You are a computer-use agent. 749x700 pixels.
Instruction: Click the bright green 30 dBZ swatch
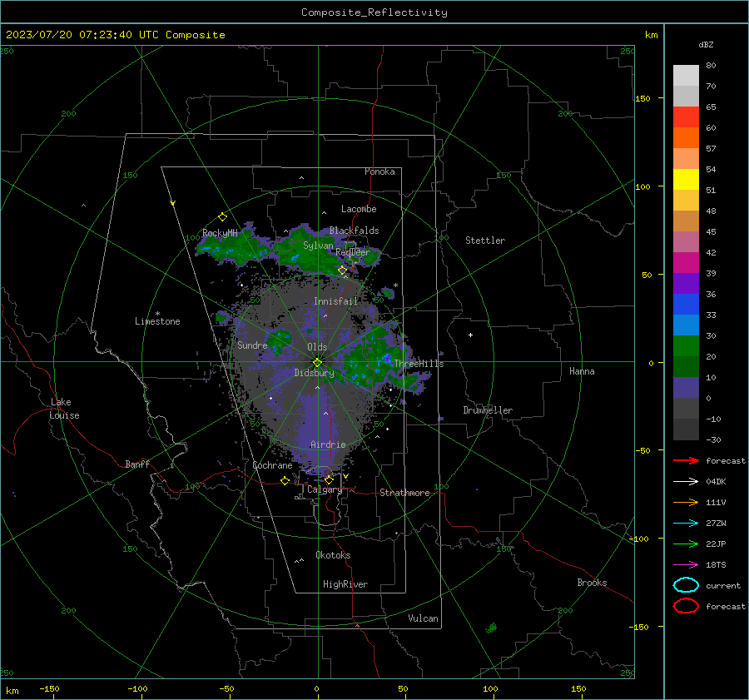[x=686, y=346]
